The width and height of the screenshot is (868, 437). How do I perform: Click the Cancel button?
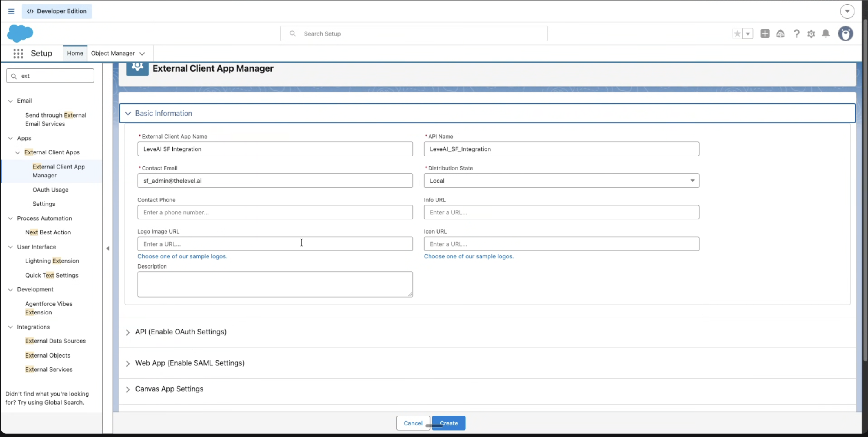point(413,423)
